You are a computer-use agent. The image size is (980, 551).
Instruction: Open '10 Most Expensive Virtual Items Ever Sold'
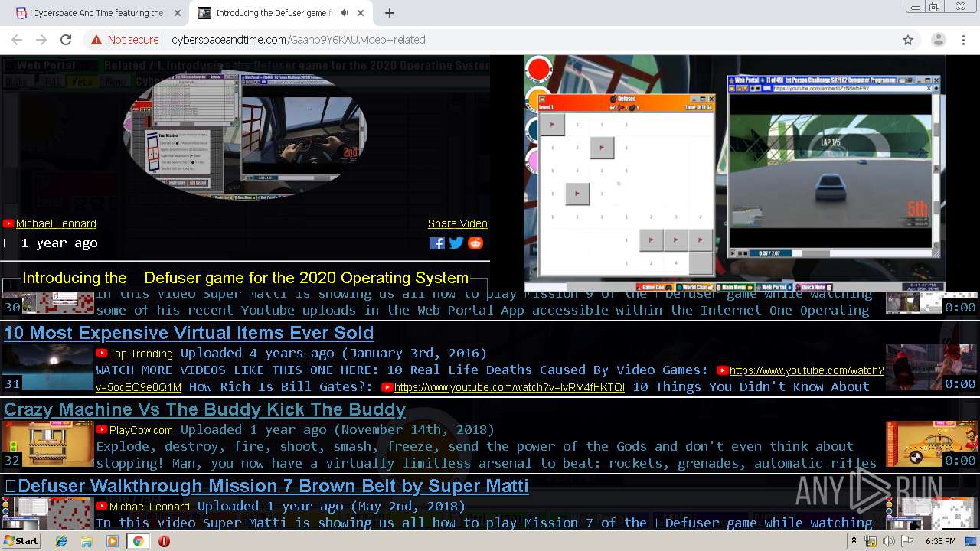[188, 333]
